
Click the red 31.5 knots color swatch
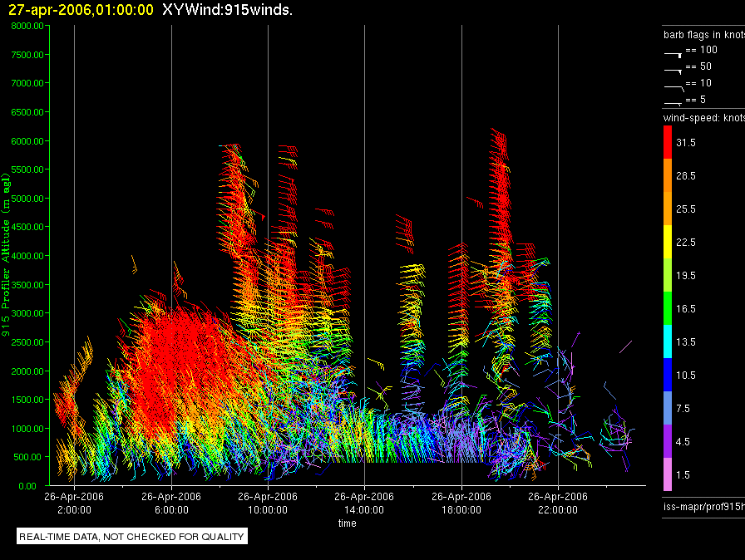pos(668,142)
